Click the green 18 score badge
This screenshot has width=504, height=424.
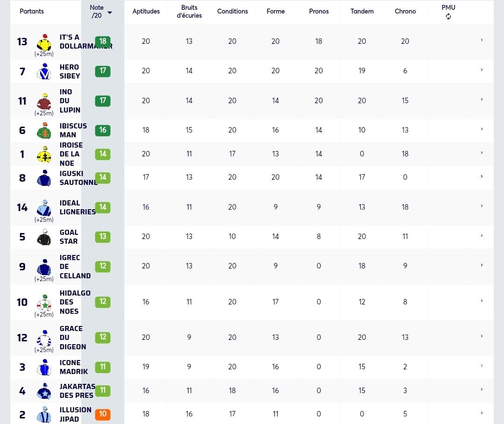pos(103,42)
